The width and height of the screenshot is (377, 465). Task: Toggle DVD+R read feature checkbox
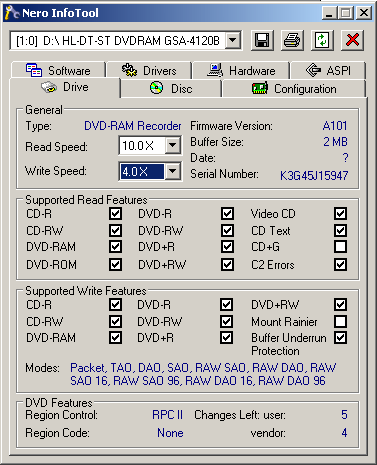point(227,247)
